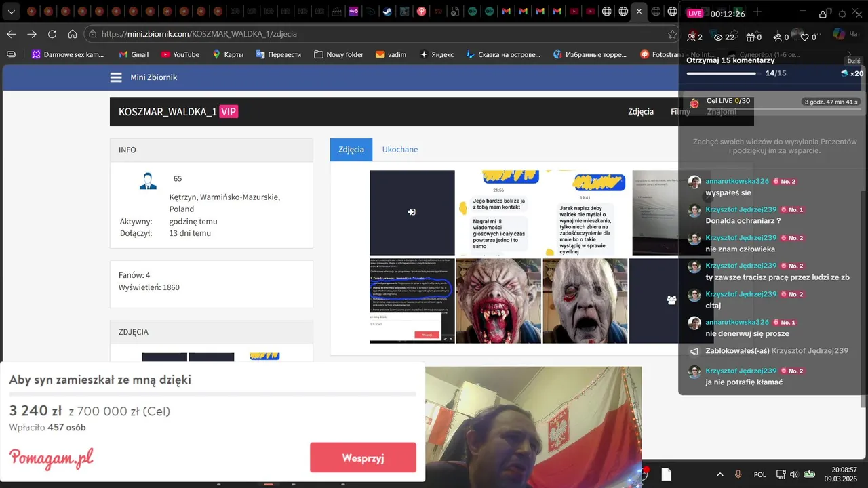This screenshot has width=868, height=488.
Task: Open the browser tab search chevron
Action: tap(11, 12)
